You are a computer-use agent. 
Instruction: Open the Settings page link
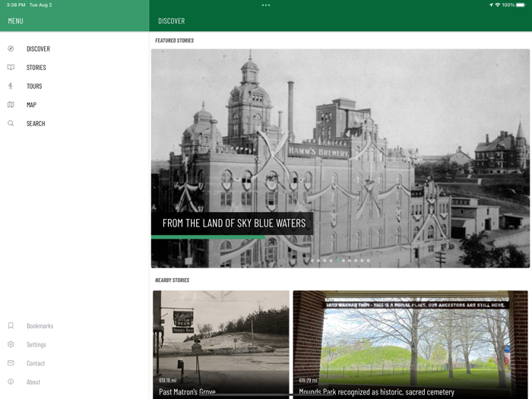pos(36,345)
